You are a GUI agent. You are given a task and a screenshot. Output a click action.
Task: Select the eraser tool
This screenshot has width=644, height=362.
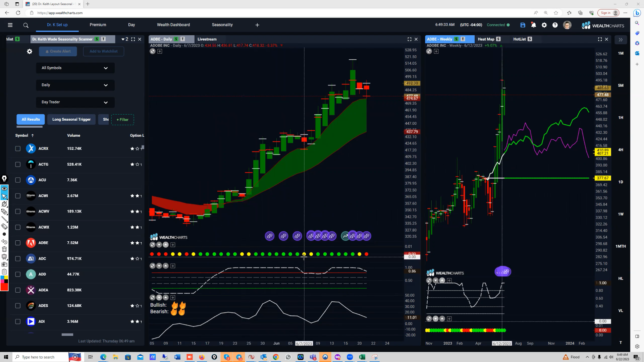pos(4,227)
